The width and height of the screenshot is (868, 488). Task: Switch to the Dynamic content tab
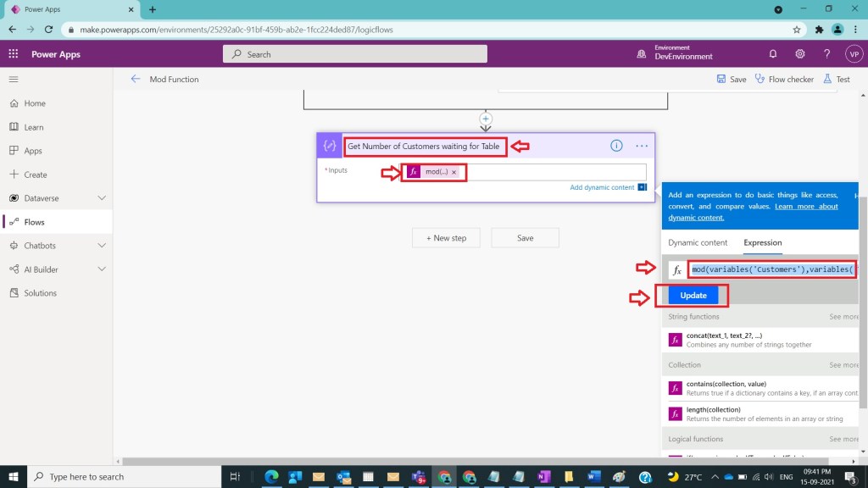[x=698, y=242]
